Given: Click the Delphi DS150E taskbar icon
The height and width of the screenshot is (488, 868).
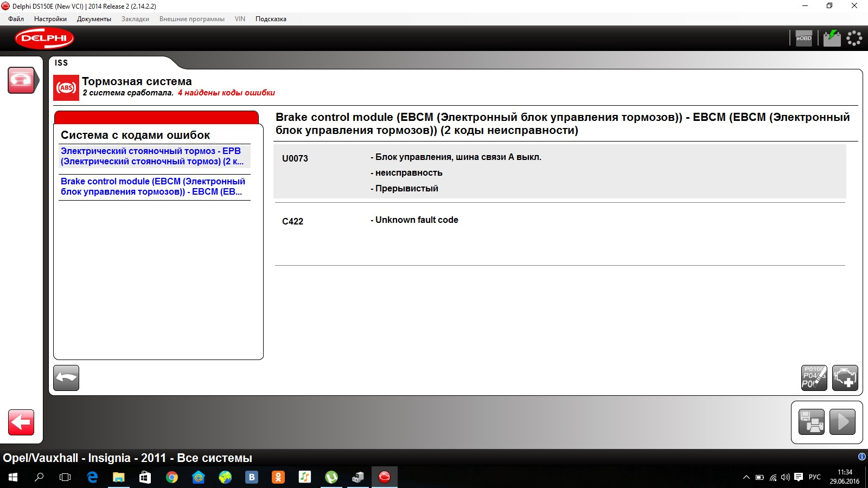Looking at the screenshot, I should click(x=384, y=477).
